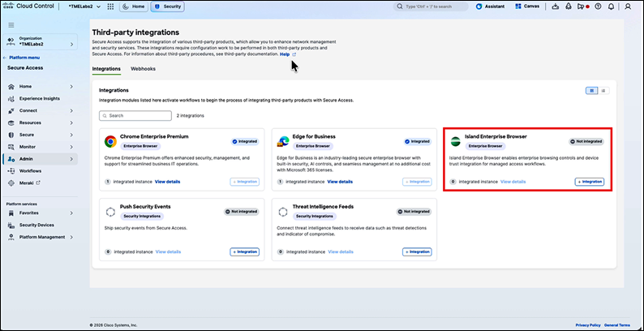
Task: Open the apps grid launcher icon
Action: point(110,6)
